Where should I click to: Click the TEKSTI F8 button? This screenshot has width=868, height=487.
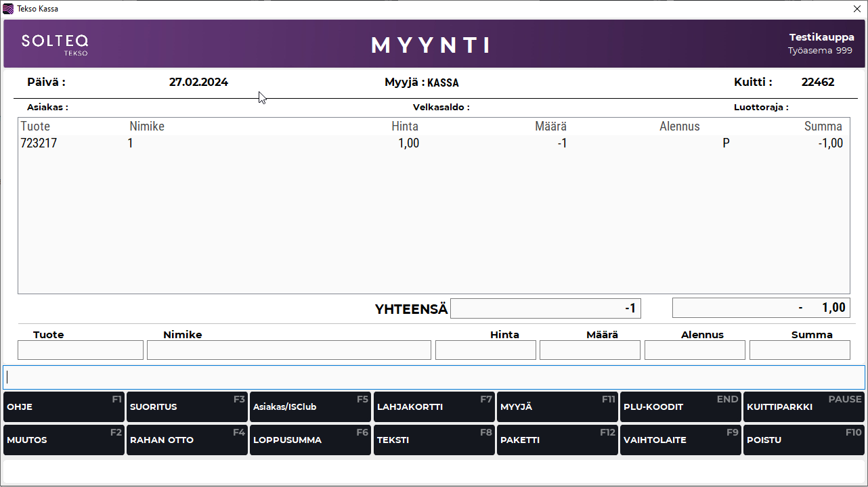[x=433, y=440]
